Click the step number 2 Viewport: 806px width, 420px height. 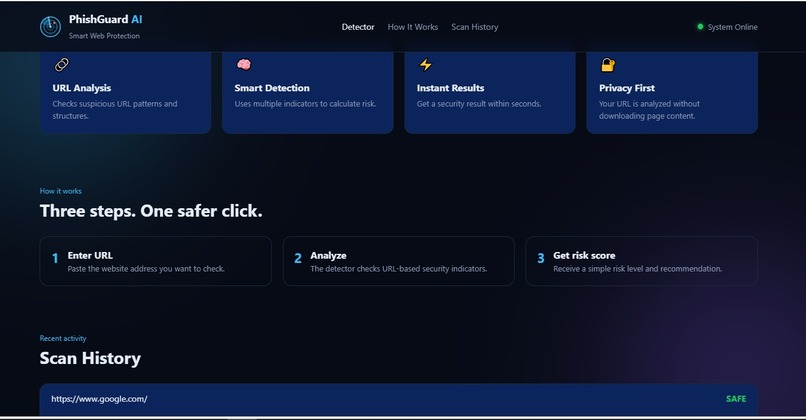pos(298,258)
